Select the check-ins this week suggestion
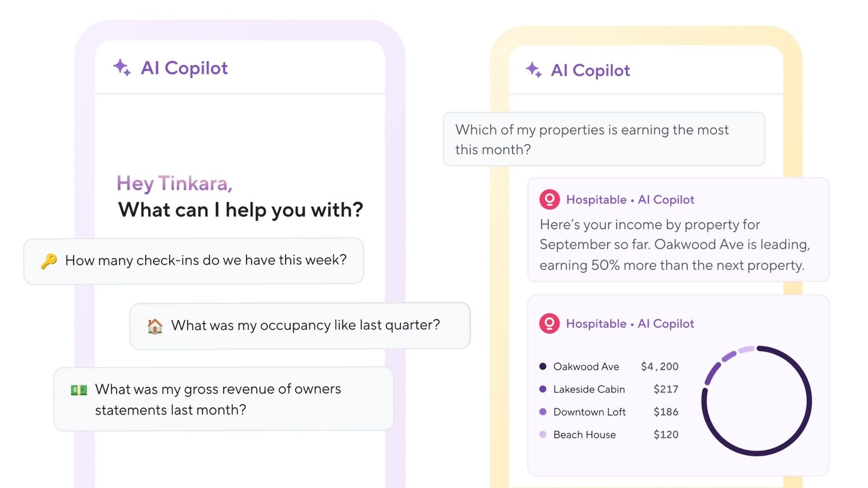The height and width of the screenshot is (488, 868). 206,261
